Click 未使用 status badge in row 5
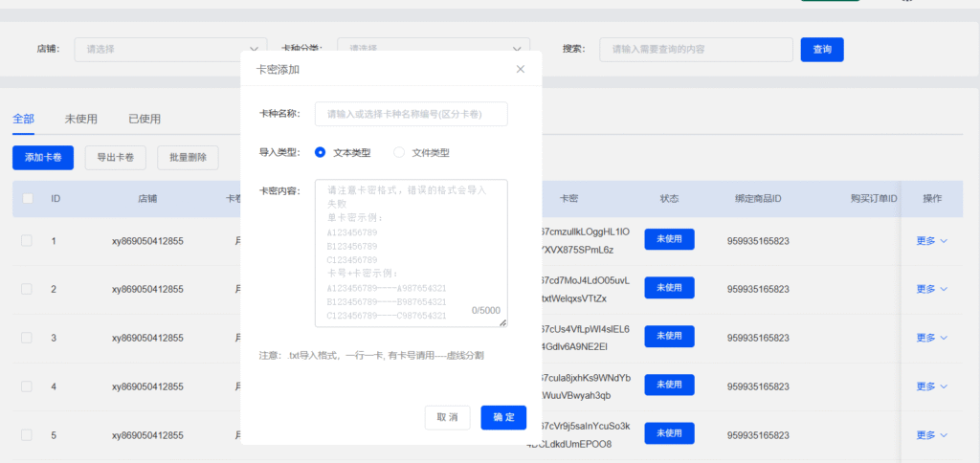Viewport: 980px width, 463px height. point(669,433)
